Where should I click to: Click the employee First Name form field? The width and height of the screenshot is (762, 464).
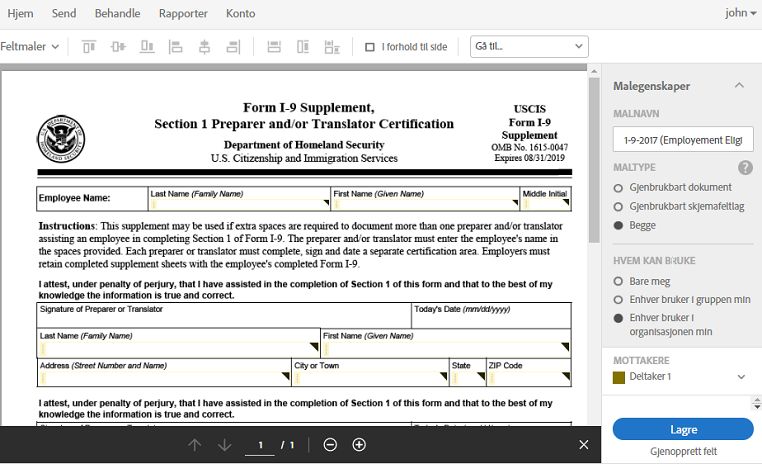coord(425,204)
